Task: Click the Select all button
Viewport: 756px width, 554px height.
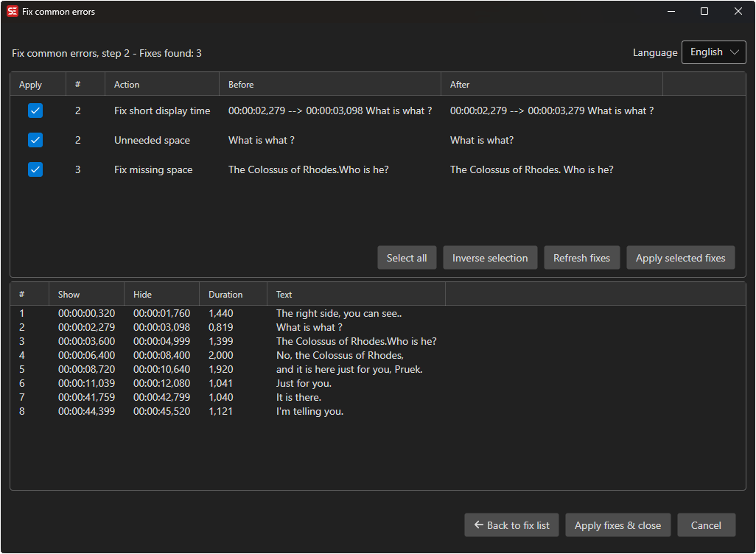Action: tap(407, 258)
